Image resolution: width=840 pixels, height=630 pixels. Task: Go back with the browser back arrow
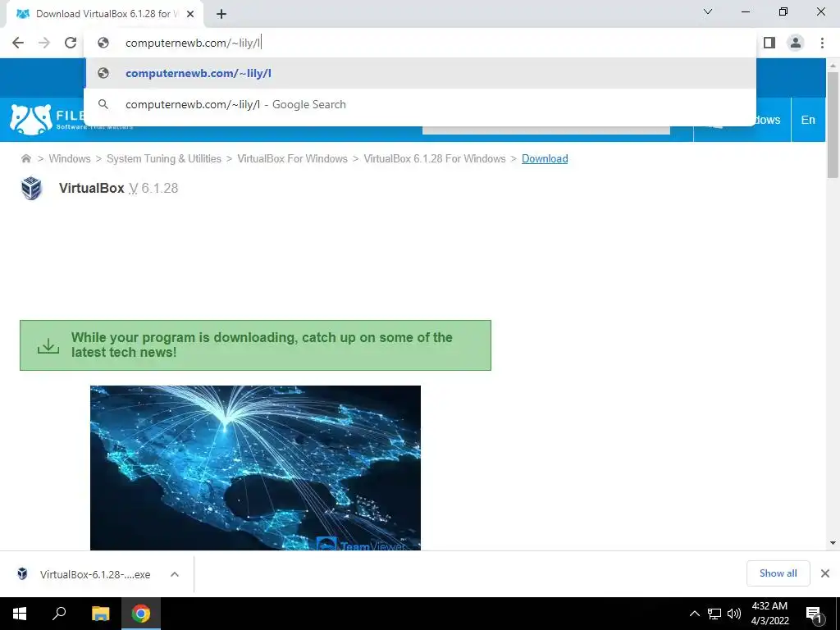(x=18, y=43)
